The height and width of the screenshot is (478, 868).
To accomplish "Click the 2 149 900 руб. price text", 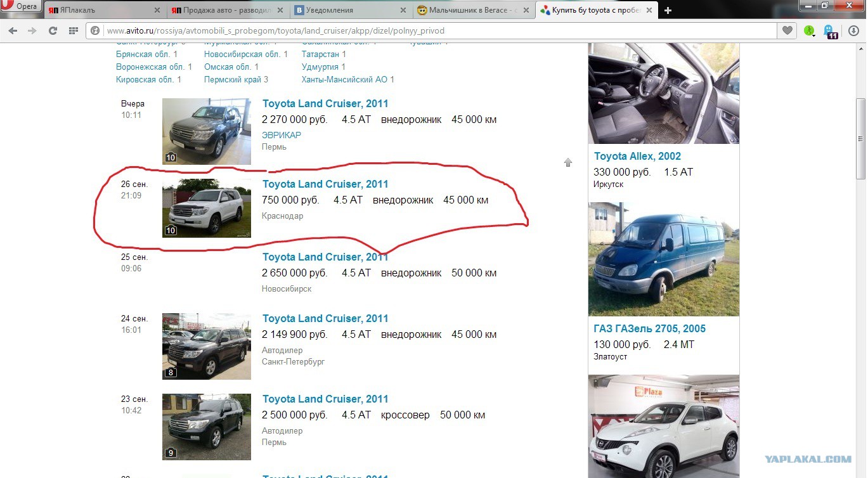I will point(295,335).
